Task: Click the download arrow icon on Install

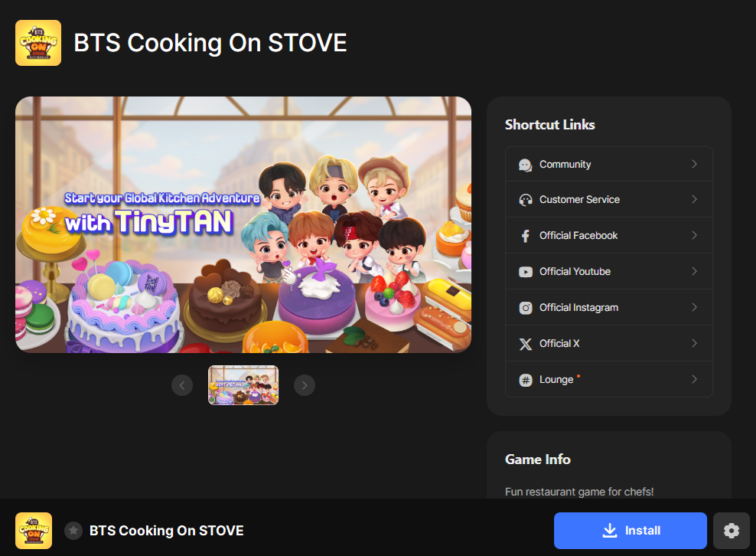Action: point(609,531)
